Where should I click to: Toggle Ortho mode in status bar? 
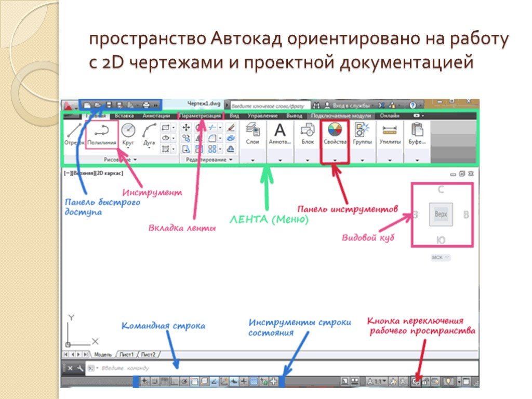(175, 382)
